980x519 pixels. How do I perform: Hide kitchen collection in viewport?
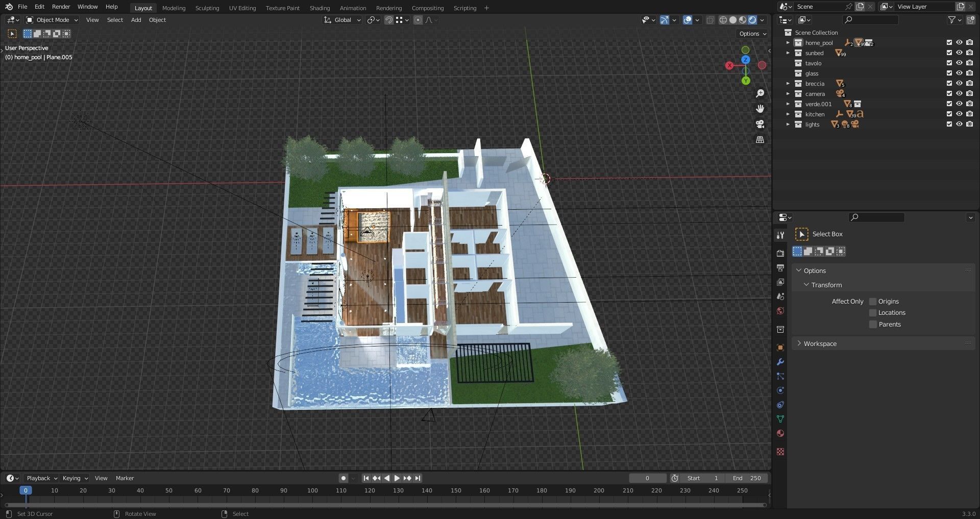coord(959,114)
